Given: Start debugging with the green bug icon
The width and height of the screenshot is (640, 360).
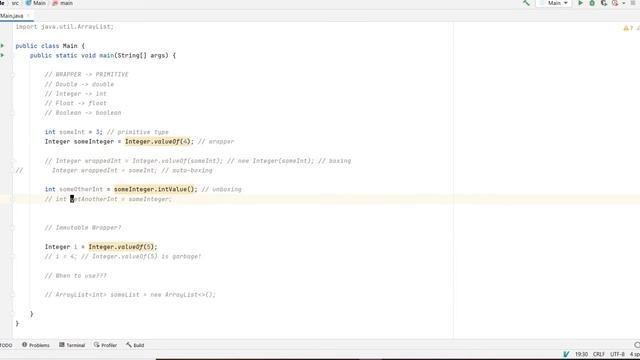Looking at the screenshot, I should pos(592,3).
